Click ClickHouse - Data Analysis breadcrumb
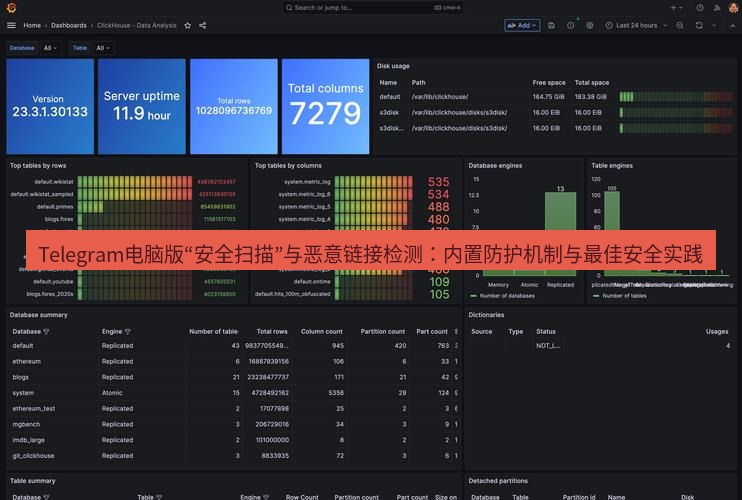The image size is (742, 500). (136, 26)
